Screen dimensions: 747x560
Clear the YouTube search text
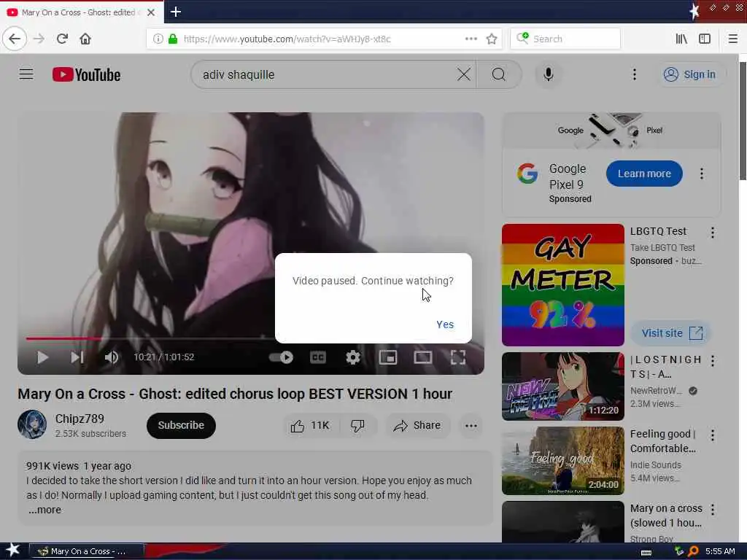(463, 74)
